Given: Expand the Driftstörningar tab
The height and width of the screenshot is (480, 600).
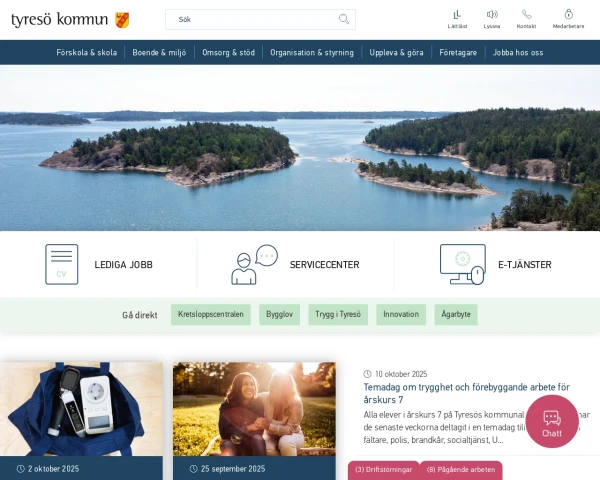Looking at the screenshot, I should click(x=383, y=470).
